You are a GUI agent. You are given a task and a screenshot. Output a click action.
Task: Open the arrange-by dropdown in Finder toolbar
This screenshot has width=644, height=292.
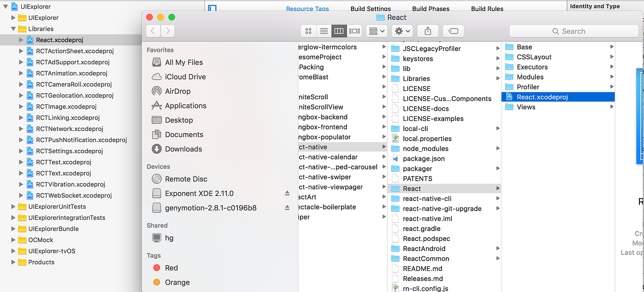click(x=376, y=31)
